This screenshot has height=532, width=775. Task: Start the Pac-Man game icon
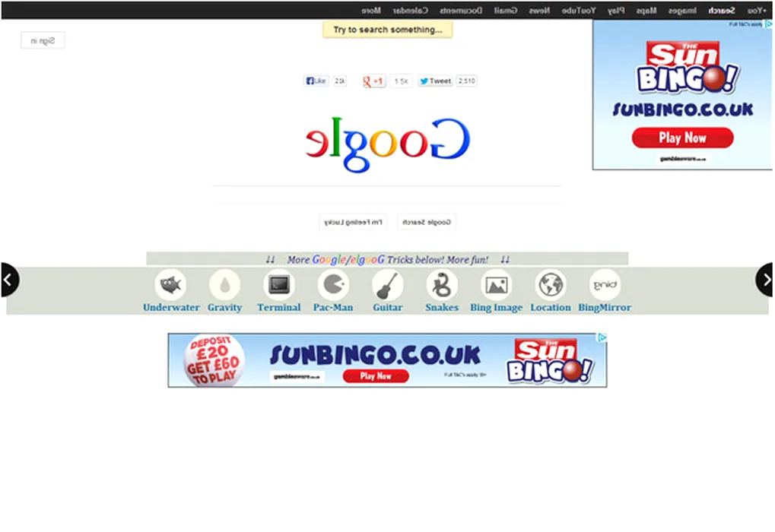pyautogui.click(x=333, y=286)
